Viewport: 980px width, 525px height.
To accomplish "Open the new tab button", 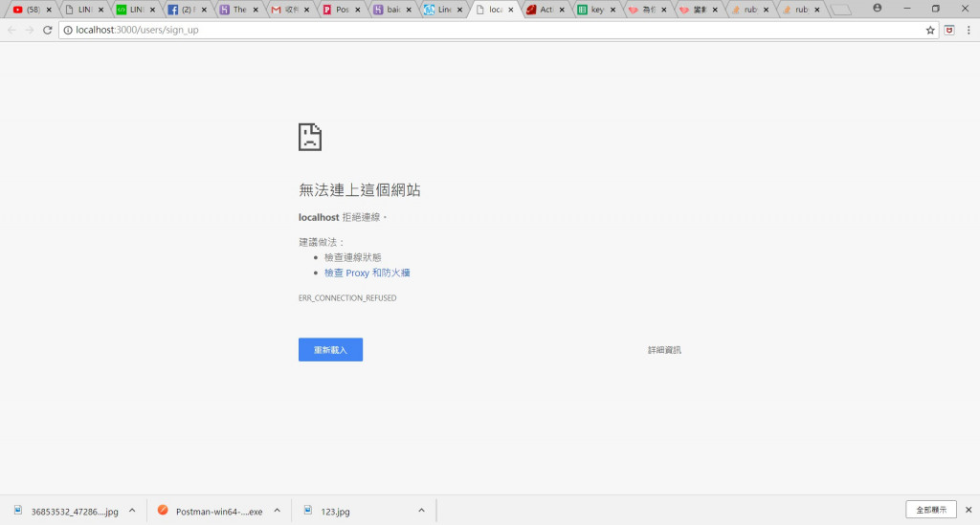I will click(x=841, y=10).
